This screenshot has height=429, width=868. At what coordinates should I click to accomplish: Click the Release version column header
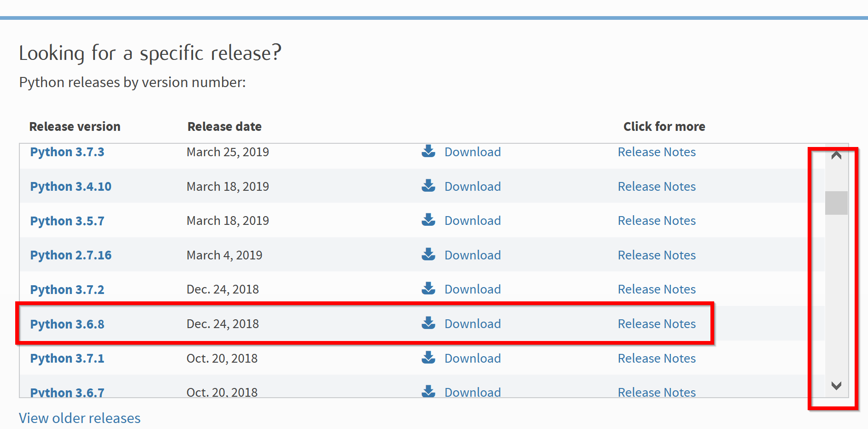(x=75, y=126)
